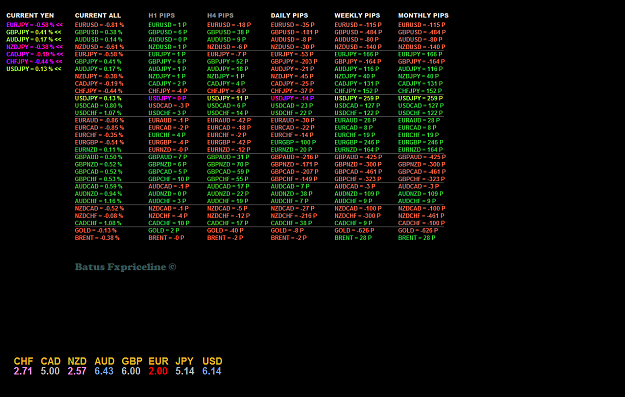This screenshot has height=397, width=625.
Task: Click AUDNZD = 0.94 % in CURRENT ALL
Action: (x=98, y=194)
